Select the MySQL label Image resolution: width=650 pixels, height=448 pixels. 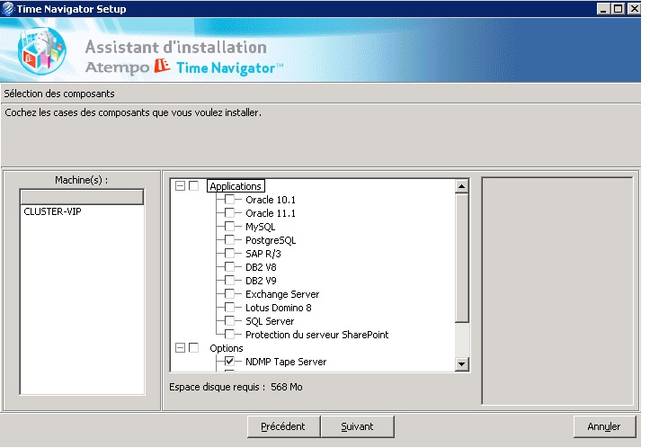pos(260,227)
